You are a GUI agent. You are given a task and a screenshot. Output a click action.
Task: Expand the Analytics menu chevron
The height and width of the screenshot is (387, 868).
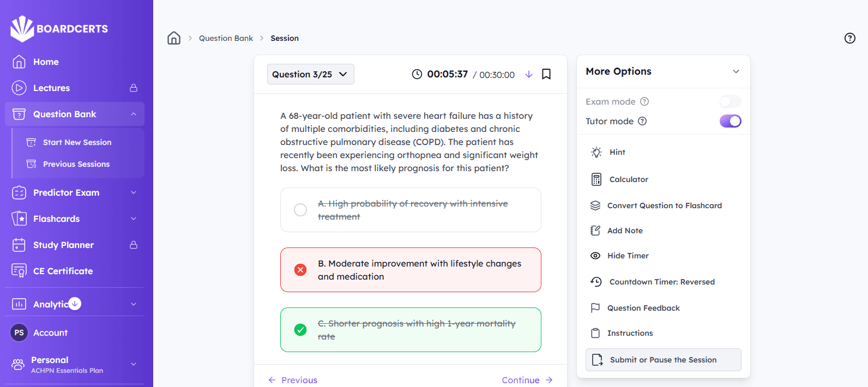click(134, 304)
